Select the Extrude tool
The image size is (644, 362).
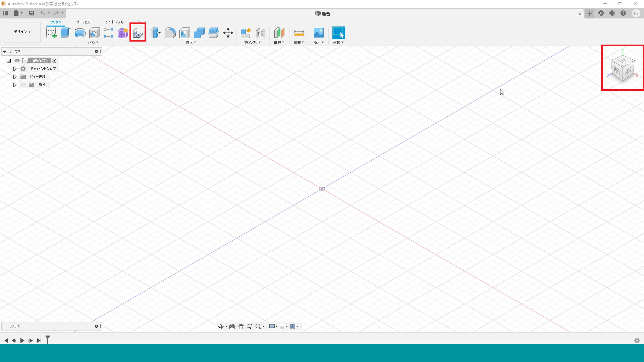(65, 33)
